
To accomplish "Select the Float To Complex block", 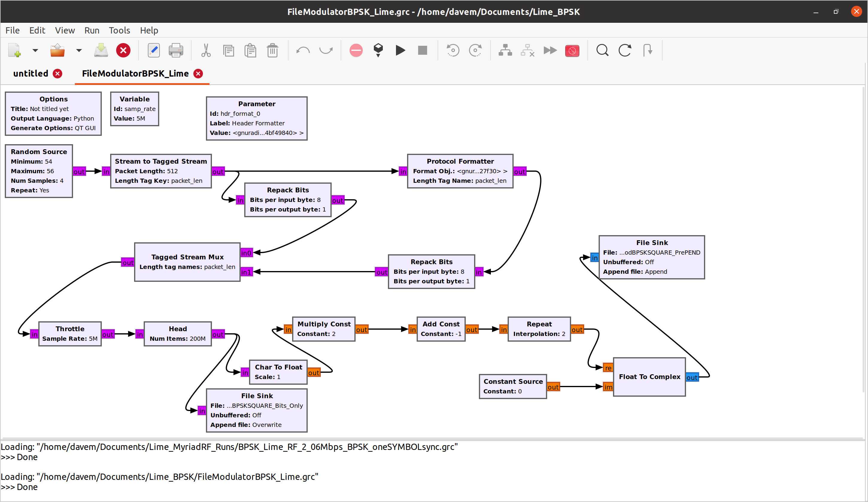I will tap(649, 377).
